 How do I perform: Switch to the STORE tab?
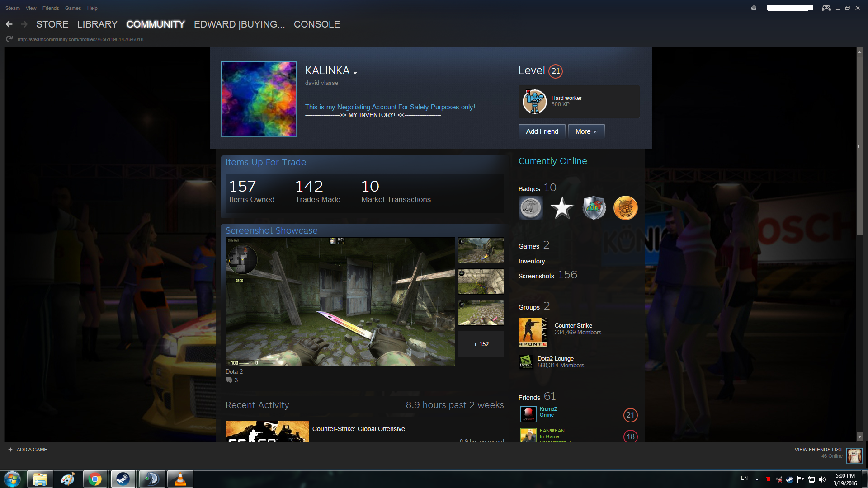pos(52,24)
